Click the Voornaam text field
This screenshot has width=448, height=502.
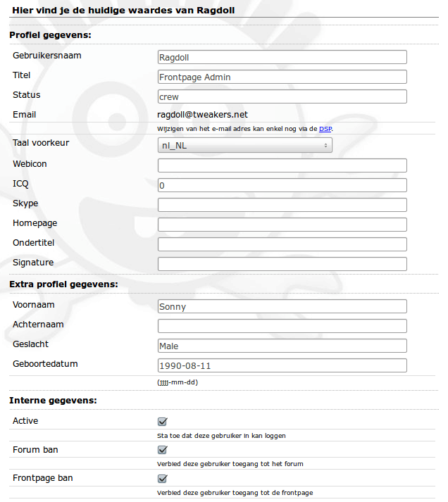pyautogui.click(x=282, y=307)
